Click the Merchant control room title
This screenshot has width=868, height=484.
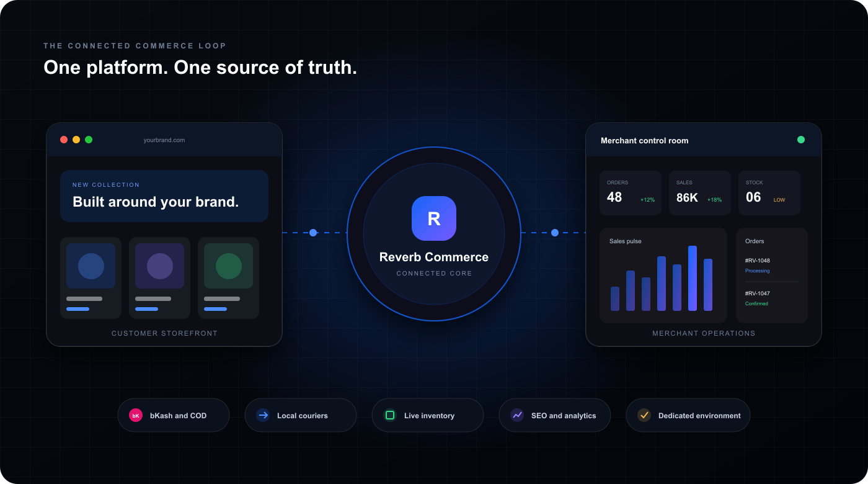point(645,141)
